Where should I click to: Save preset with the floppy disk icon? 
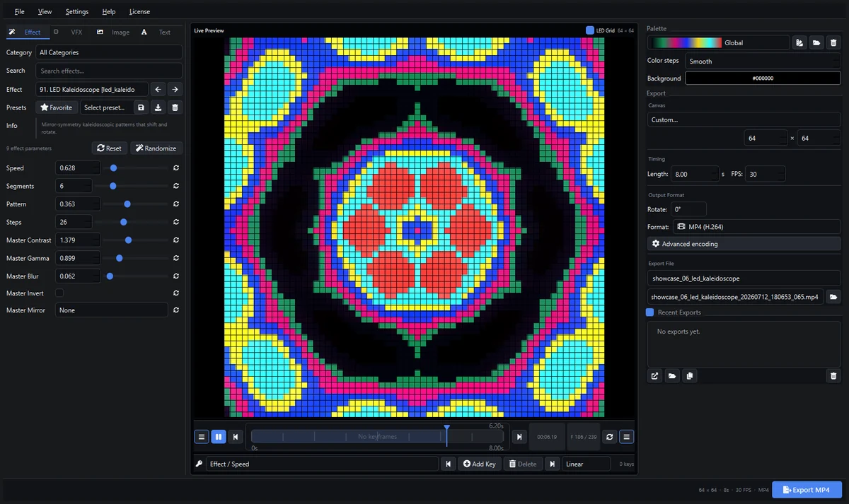[141, 107]
